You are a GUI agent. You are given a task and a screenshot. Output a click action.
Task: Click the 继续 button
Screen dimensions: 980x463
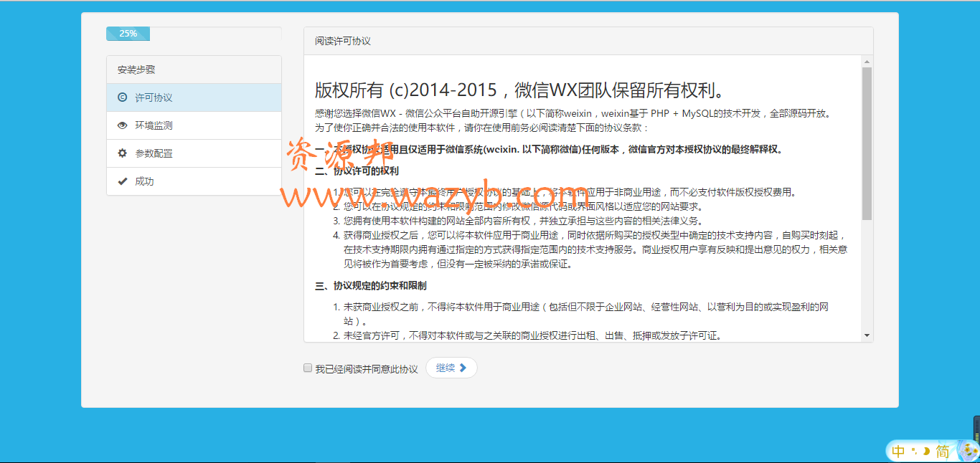(451, 368)
